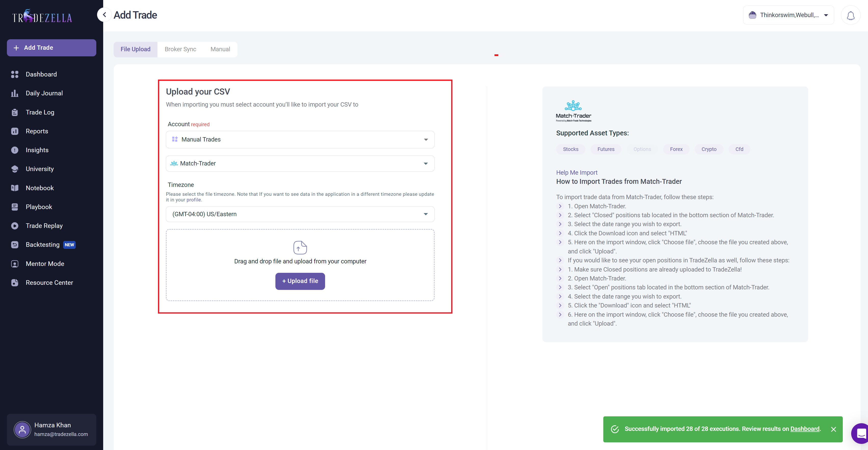868x450 pixels.
Task: Click the + Upload file button
Action: pyautogui.click(x=300, y=281)
